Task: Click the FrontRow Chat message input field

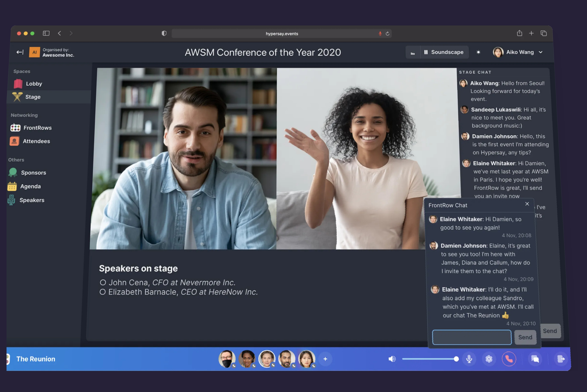Action: tap(472, 337)
